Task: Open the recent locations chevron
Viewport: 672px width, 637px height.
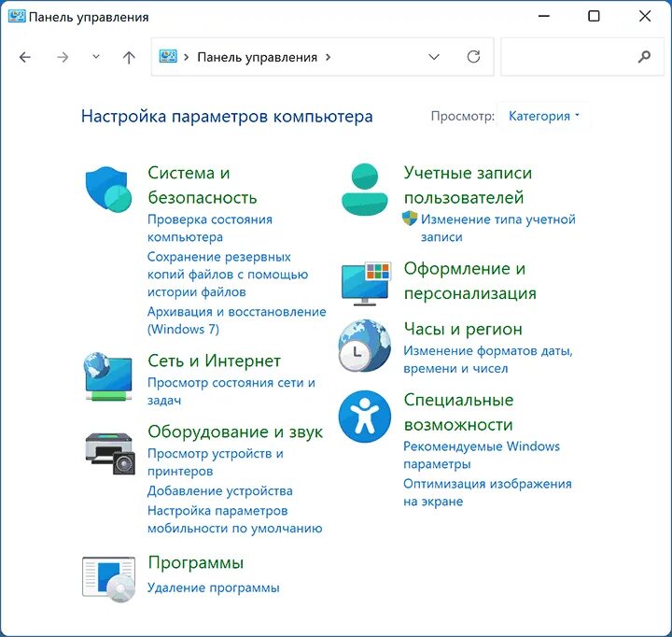Action: (x=96, y=57)
